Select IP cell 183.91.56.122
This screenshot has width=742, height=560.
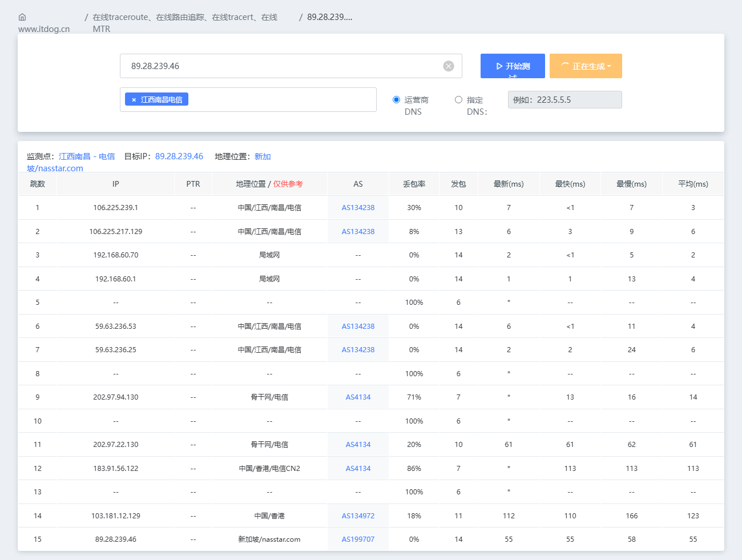(x=116, y=469)
